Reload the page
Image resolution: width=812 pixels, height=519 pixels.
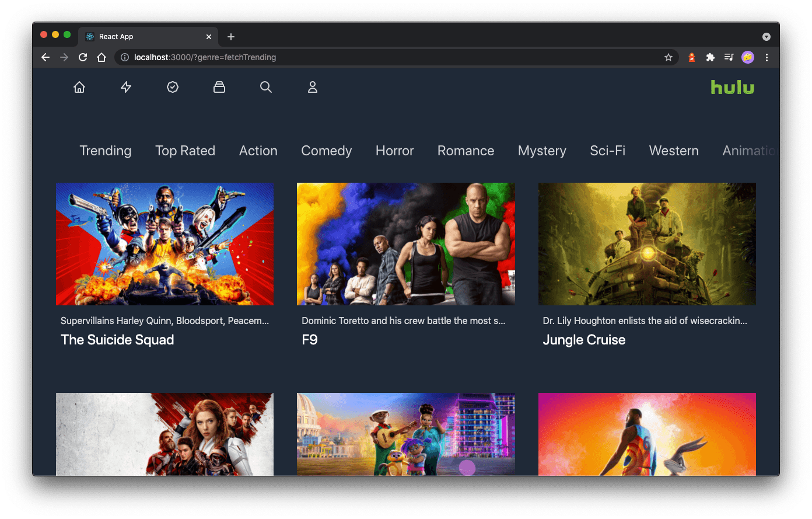click(83, 57)
